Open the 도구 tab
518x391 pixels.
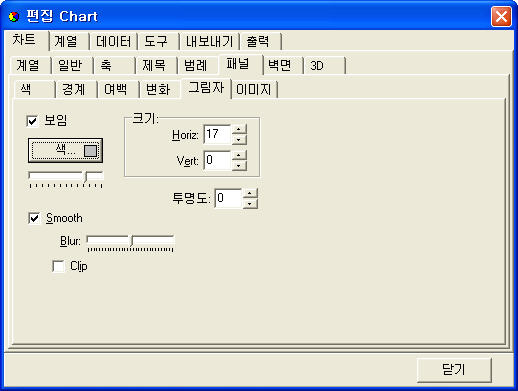pos(159,41)
